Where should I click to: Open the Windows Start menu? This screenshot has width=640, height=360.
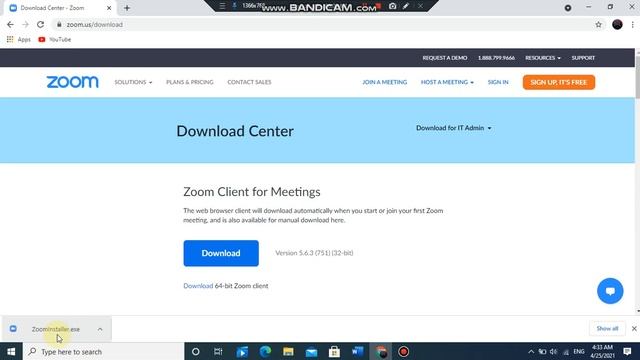[x=11, y=351]
